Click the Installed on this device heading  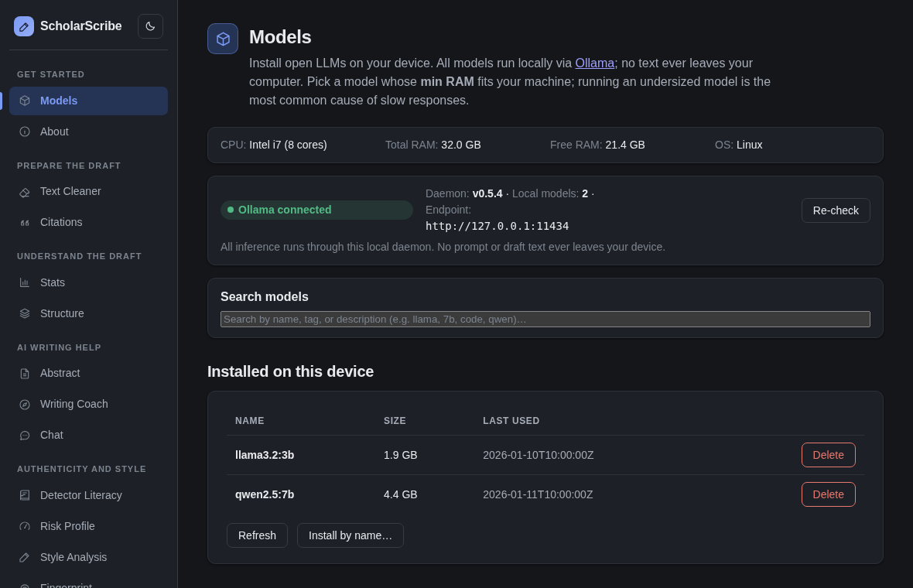(291, 371)
